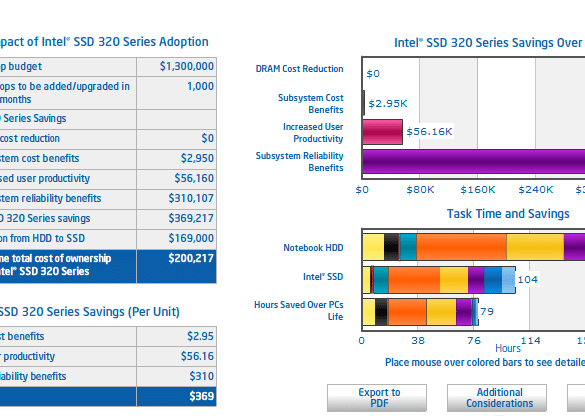
Task: Click first yellow segment in Hours Saved bar
Action: tap(369, 312)
